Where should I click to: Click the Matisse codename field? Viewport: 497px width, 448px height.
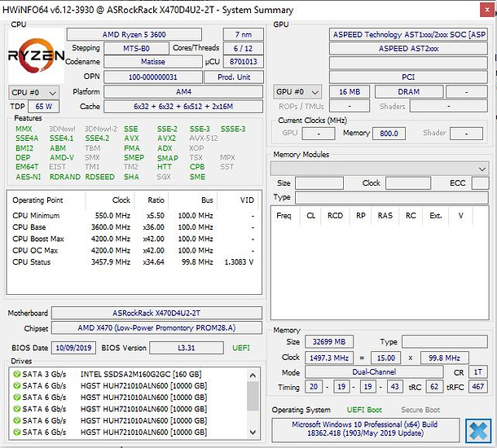153,61
